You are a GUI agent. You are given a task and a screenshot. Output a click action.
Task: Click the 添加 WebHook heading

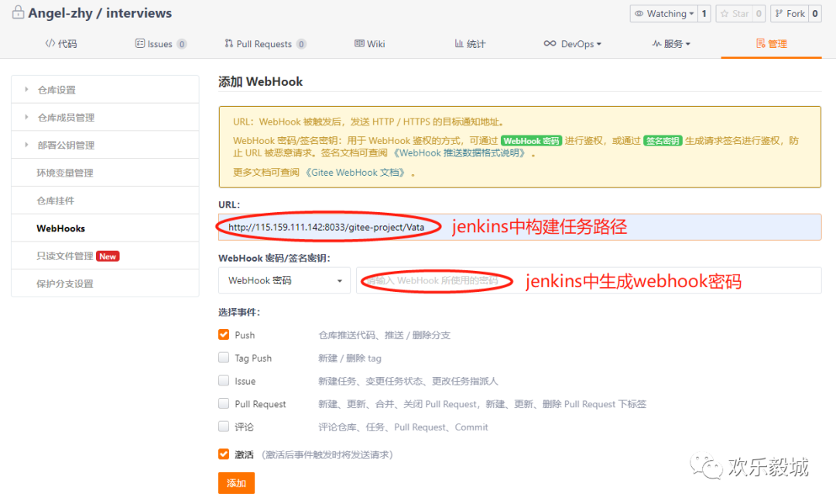tap(260, 81)
